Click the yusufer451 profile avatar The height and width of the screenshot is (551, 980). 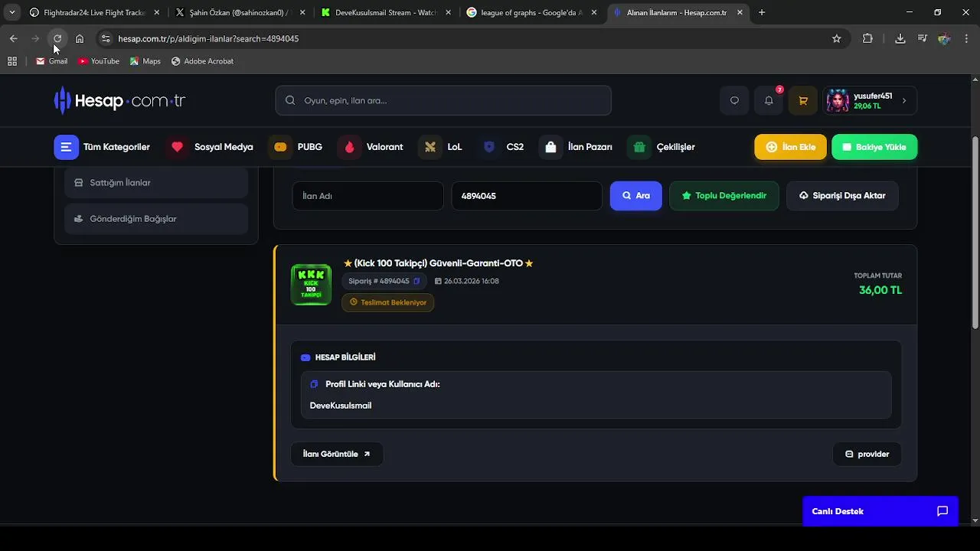[x=838, y=100]
